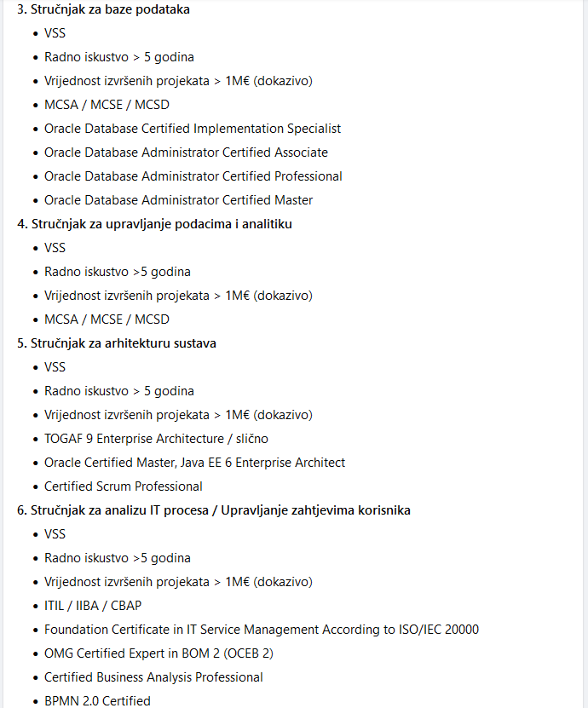Click 'Oracle Database Certified Implementation Specialist' list item

(193, 129)
